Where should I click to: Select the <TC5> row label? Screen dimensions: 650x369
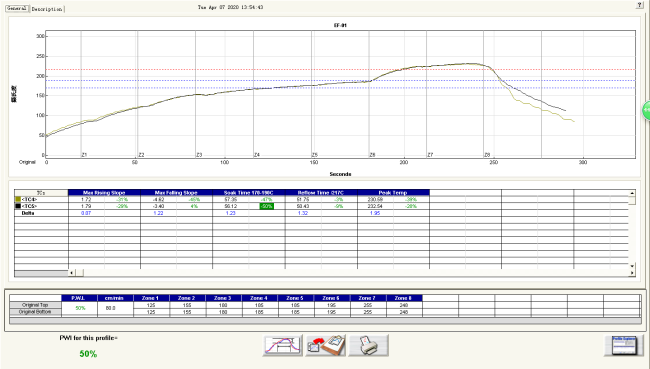tap(29, 206)
